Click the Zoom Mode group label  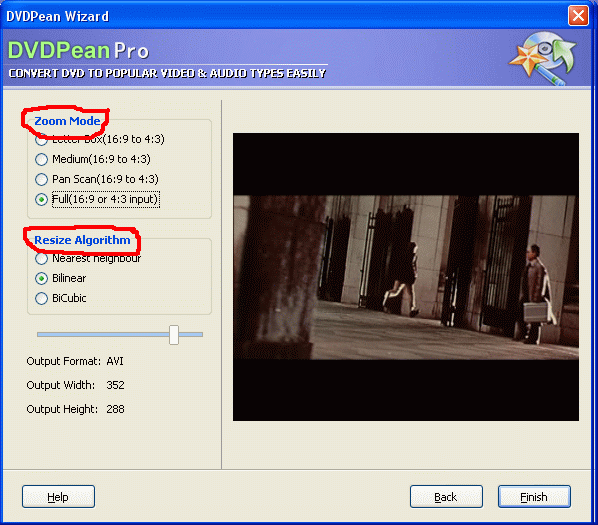click(x=67, y=121)
